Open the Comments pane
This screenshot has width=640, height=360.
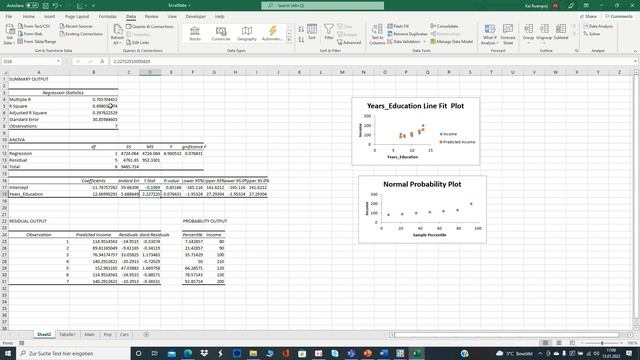(x=619, y=16)
